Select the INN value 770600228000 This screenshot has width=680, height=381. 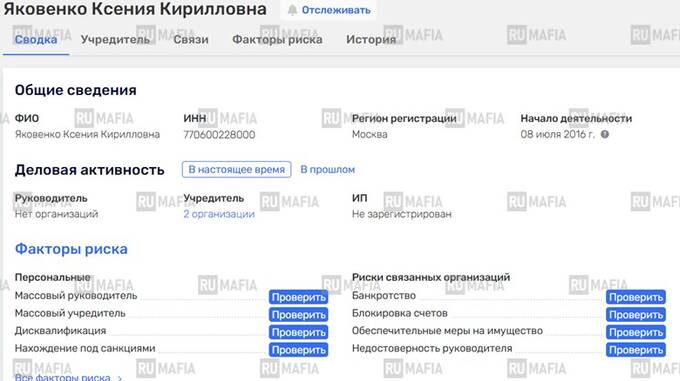219,135
